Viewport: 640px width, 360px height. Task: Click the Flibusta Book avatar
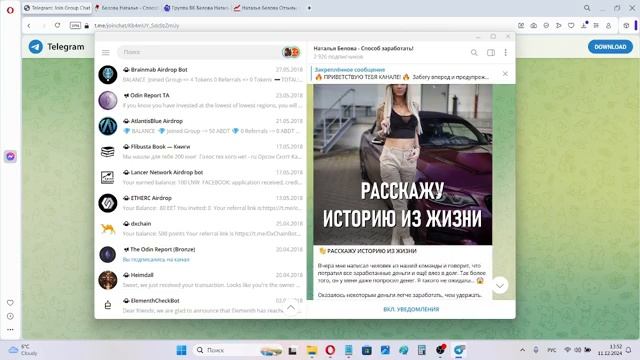(108, 152)
